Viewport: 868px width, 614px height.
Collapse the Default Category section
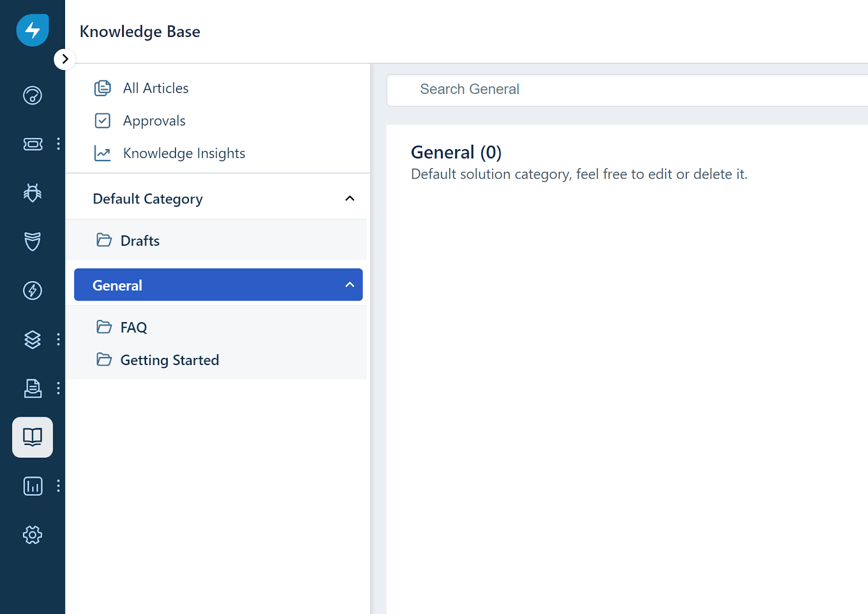(350, 199)
